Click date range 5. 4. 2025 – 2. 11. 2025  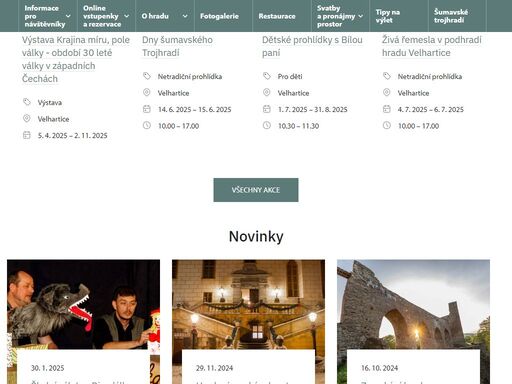pyautogui.click(x=72, y=135)
